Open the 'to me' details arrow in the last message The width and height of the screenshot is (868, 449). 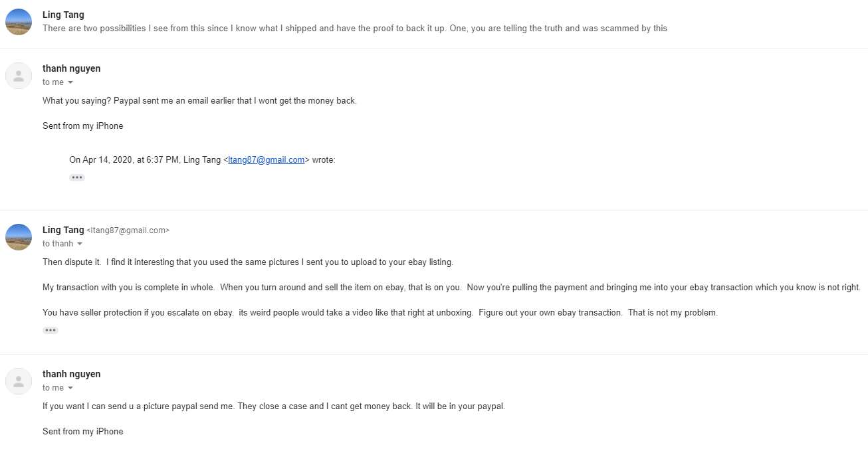click(70, 388)
